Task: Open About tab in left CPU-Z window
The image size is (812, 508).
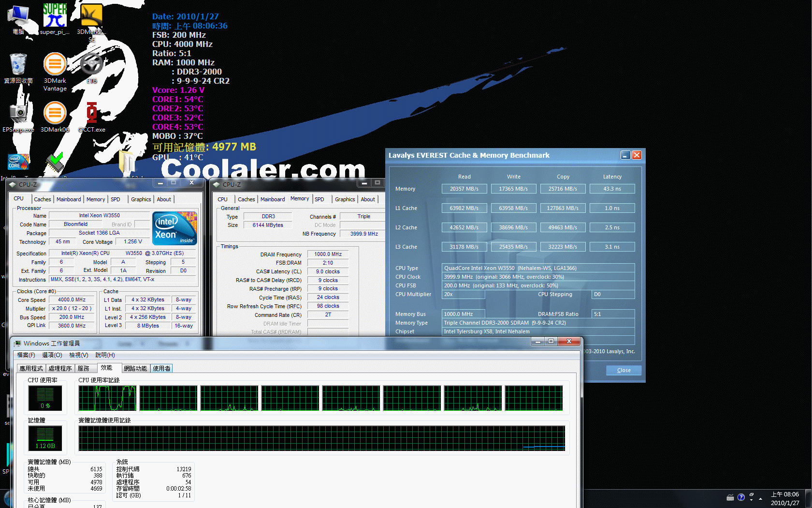Action: [164, 199]
